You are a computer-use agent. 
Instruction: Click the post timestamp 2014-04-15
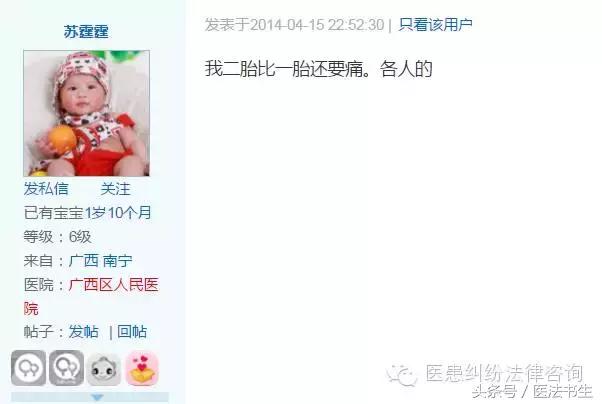point(288,25)
